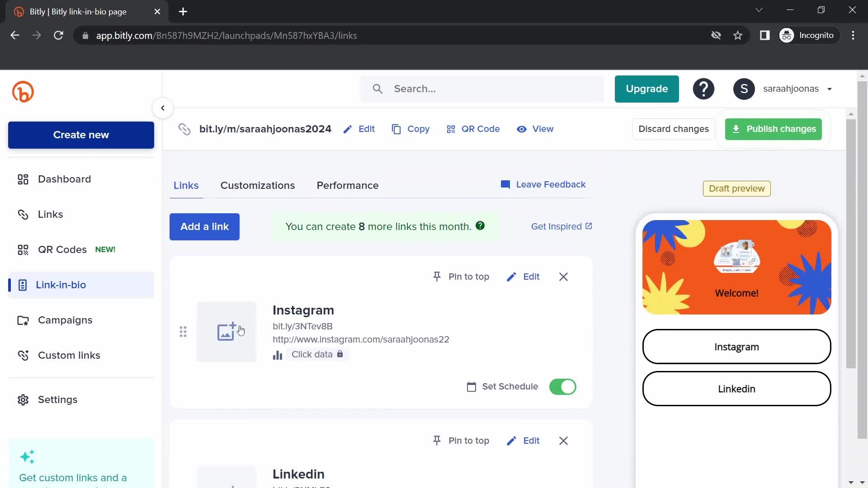
Task: Click the Add a link button
Action: [x=204, y=226]
